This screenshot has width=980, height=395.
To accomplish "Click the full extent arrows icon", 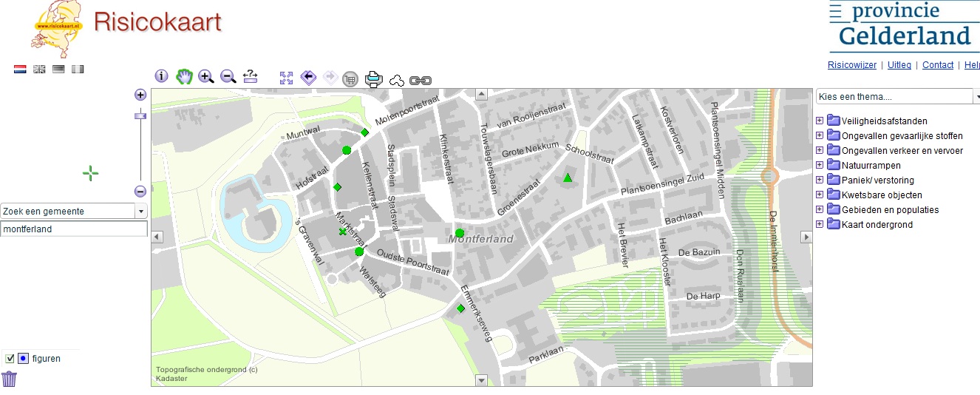I will (x=287, y=78).
